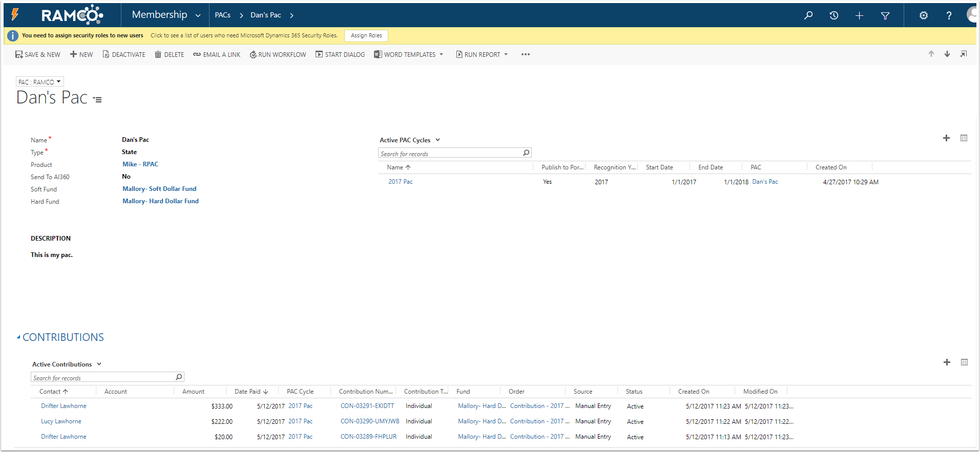Viewport: 980px width, 452px height.
Task: Open contribution CON-03291-EKIDTT
Action: click(367, 406)
